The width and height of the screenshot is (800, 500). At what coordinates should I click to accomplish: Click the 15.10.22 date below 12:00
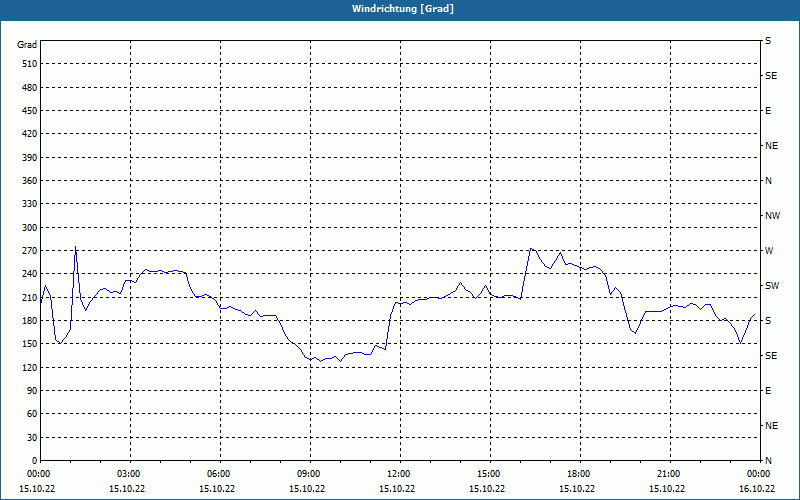[x=397, y=488]
